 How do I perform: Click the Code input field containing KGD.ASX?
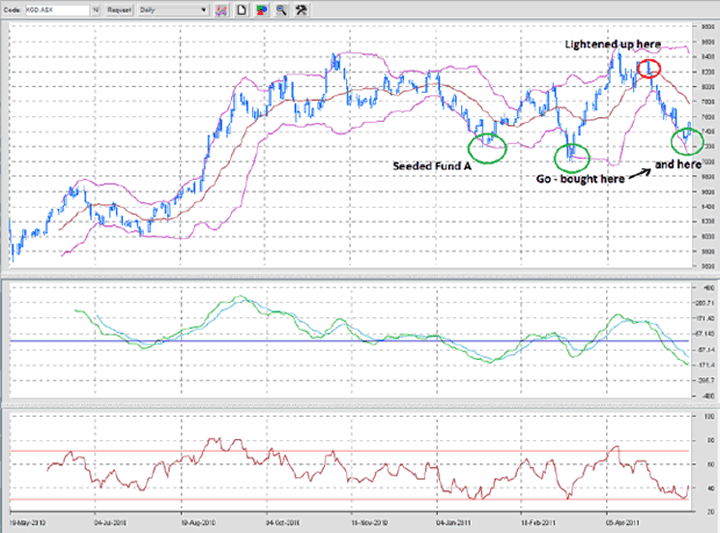56,9
